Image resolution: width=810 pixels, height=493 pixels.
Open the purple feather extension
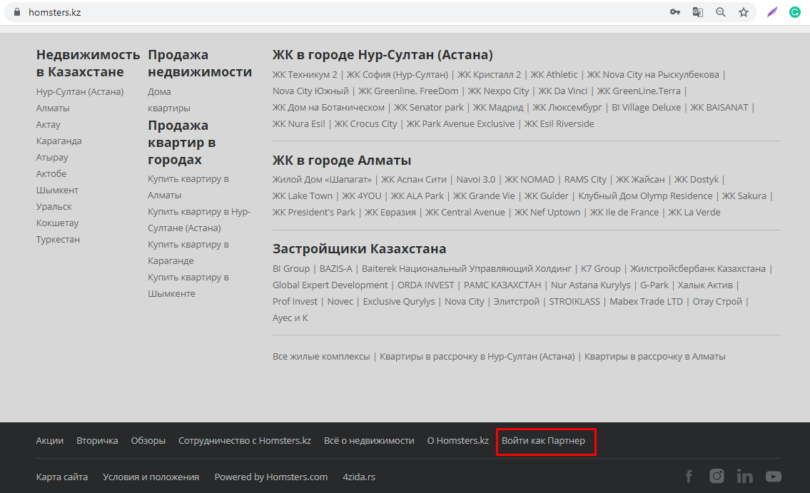[x=771, y=12]
